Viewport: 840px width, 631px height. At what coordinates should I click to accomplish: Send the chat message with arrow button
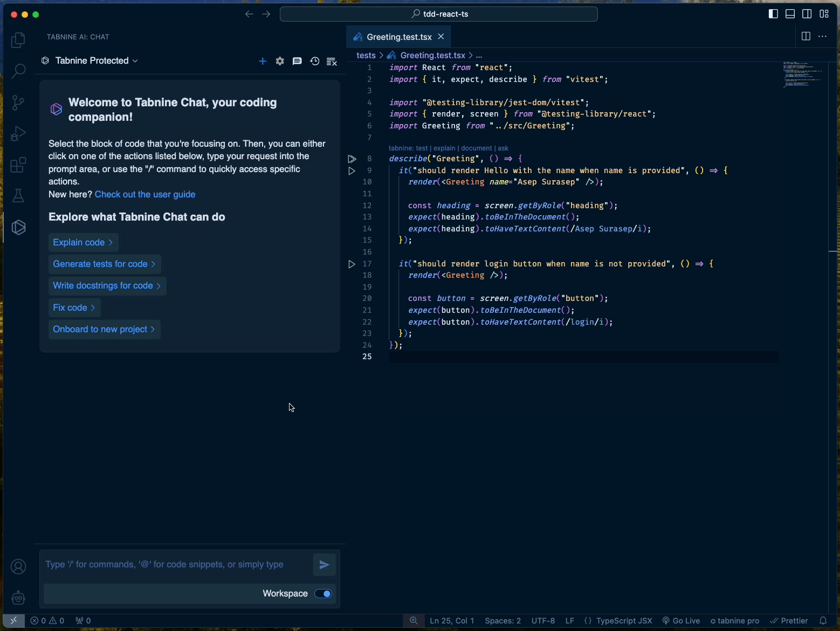[x=324, y=565]
